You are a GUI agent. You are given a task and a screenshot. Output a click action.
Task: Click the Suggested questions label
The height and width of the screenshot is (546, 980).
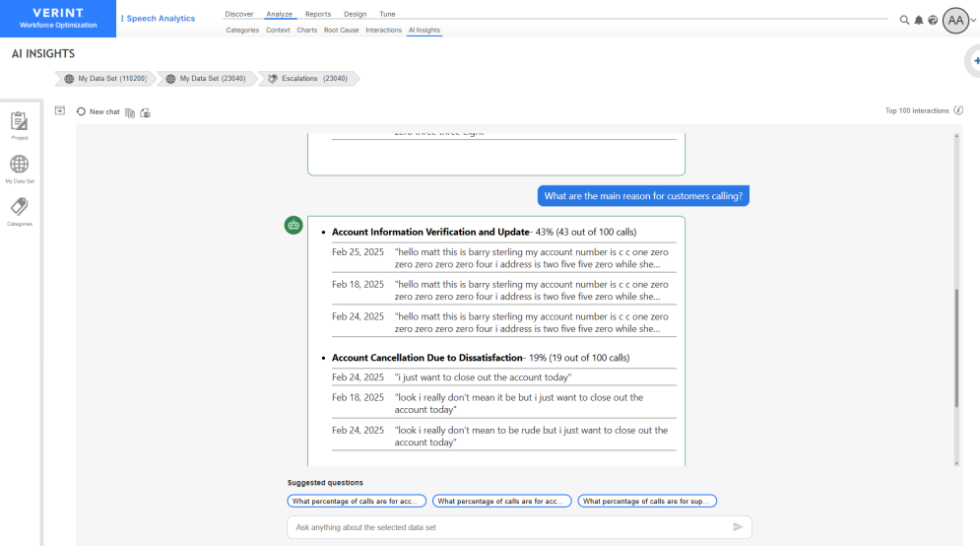[x=325, y=483]
